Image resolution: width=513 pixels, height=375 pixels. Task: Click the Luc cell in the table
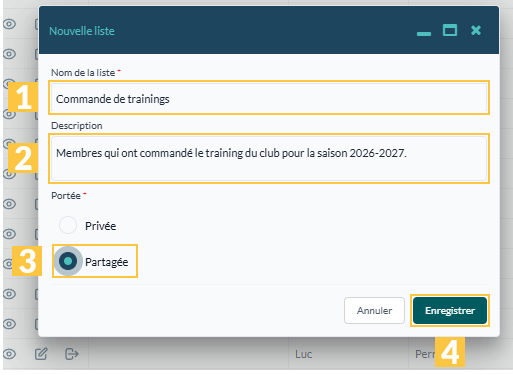click(348, 354)
